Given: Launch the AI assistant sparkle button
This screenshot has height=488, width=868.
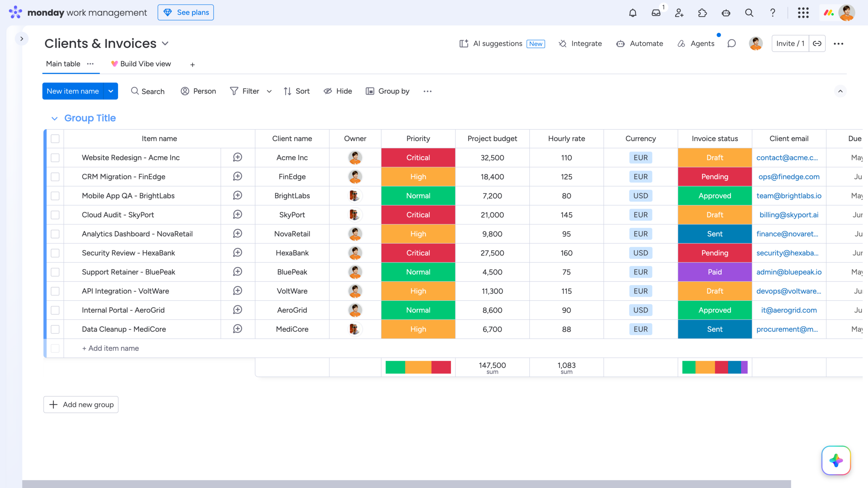Looking at the screenshot, I should click(x=836, y=460).
